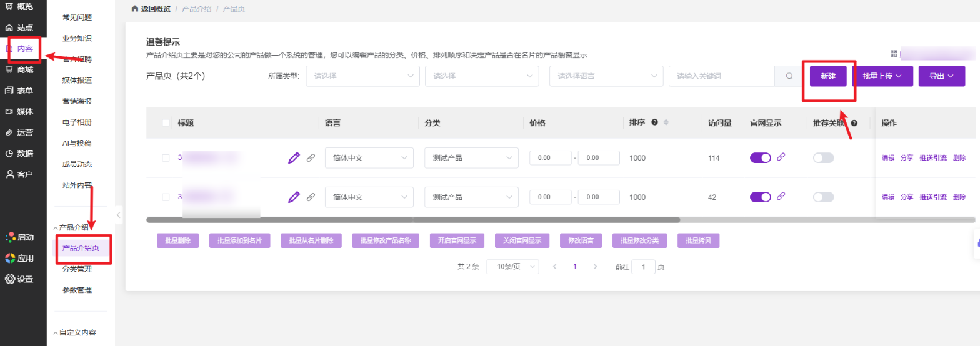Expand the 批量上传 dropdown button
This screenshot has width=980, height=346.
tap(882, 76)
